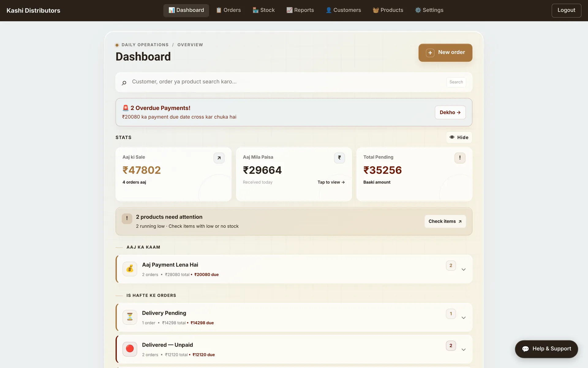
Task: Click the warning icon in products need attention banner
Action: [127, 219]
